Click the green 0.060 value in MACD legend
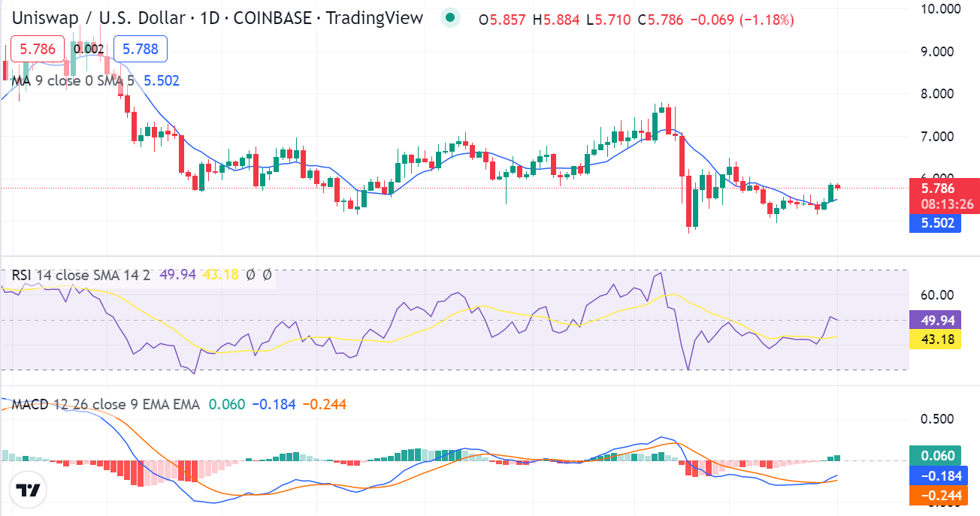Viewport: 980px width, 516px height. [x=227, y=405]
